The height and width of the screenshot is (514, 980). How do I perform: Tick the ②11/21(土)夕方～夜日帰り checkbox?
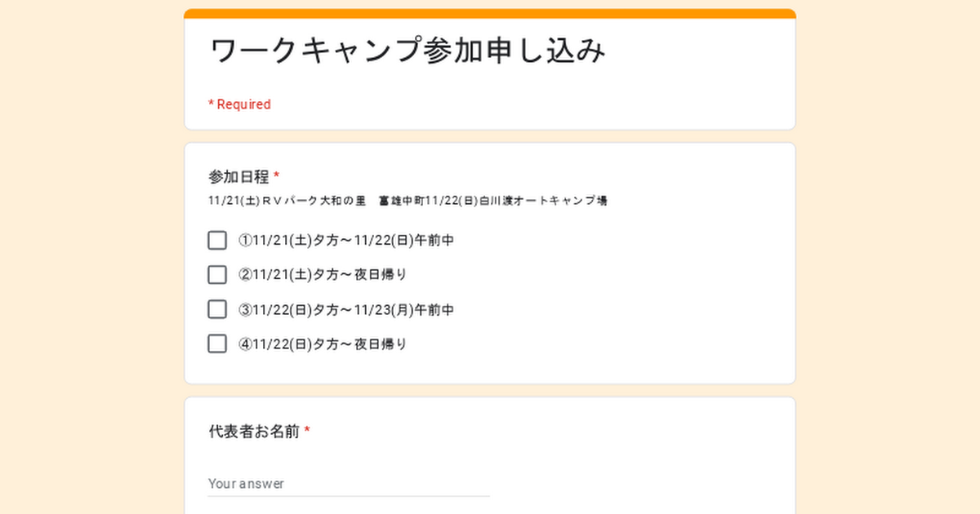[217, 275]
